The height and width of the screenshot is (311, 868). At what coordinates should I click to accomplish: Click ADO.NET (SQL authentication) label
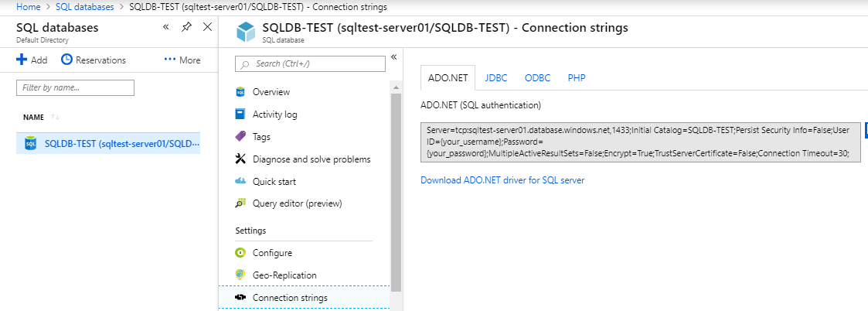tap(481, 104)
